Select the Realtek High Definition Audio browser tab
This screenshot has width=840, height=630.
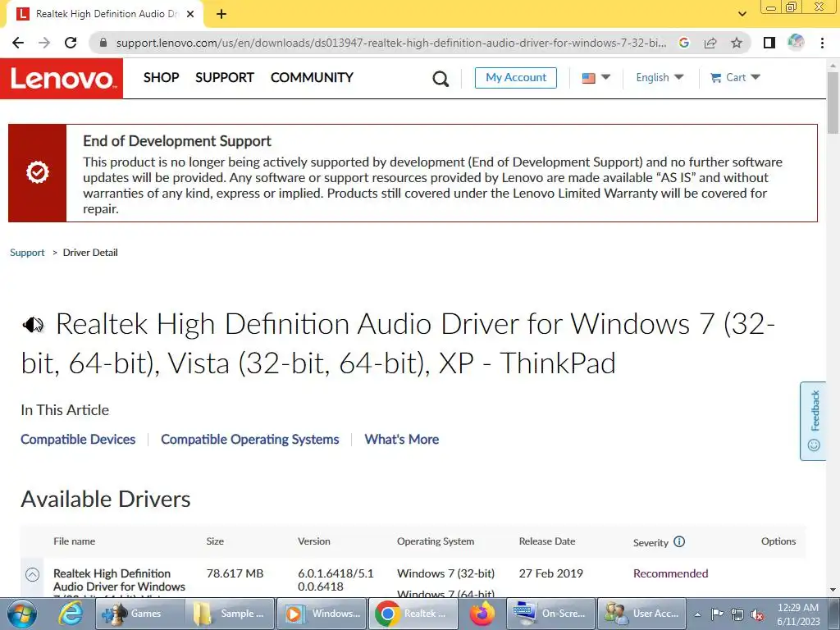[105, 15]
